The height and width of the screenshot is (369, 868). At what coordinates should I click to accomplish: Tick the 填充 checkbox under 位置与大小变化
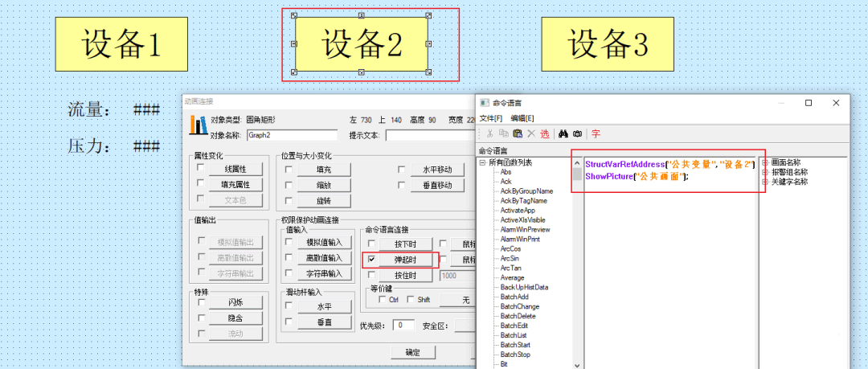point(289,169)
